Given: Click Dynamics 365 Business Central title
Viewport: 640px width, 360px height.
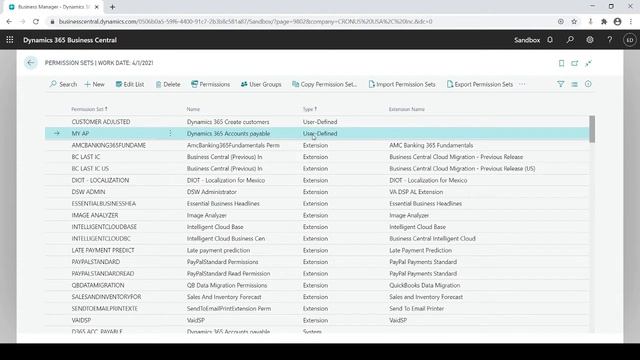Looking at the screenshot, I should click(x=70, y=40).
